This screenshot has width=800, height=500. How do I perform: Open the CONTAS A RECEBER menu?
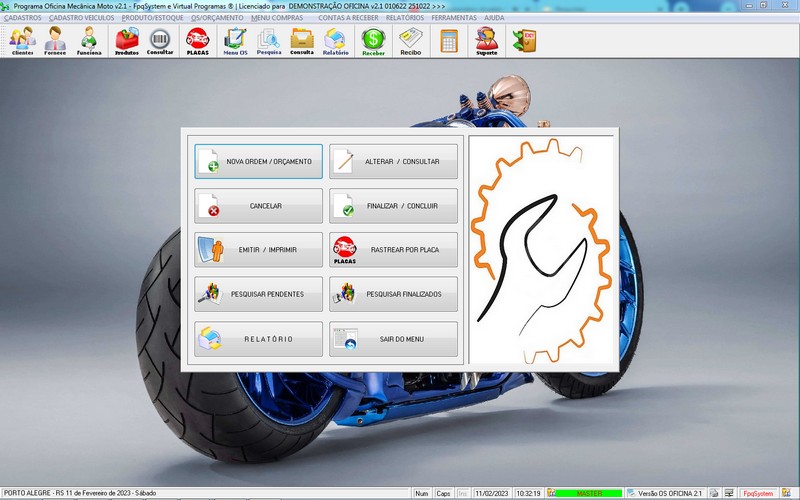(x=348, y=17)
